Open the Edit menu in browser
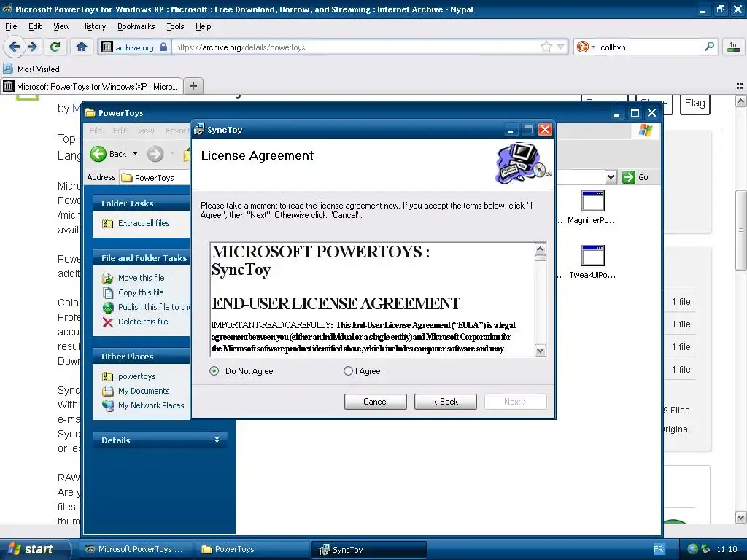 (35, 26)
